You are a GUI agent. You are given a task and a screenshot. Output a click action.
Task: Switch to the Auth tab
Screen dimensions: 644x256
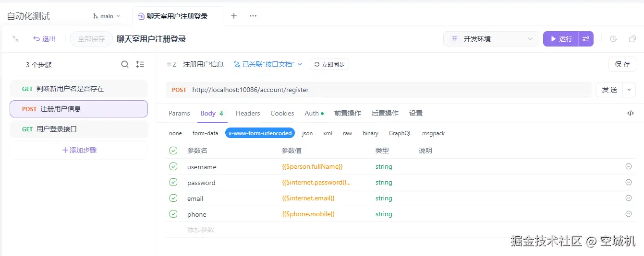coord(314,113)
